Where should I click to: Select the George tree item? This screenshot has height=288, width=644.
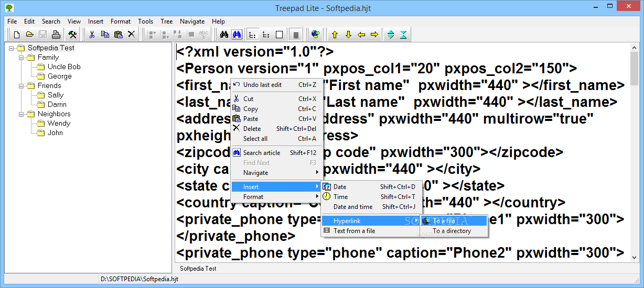click(x=59, y=76)
